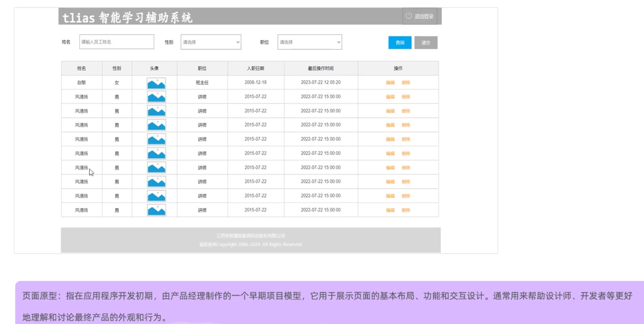Open the 性别 gender dropdown

(x=211, y=42)
